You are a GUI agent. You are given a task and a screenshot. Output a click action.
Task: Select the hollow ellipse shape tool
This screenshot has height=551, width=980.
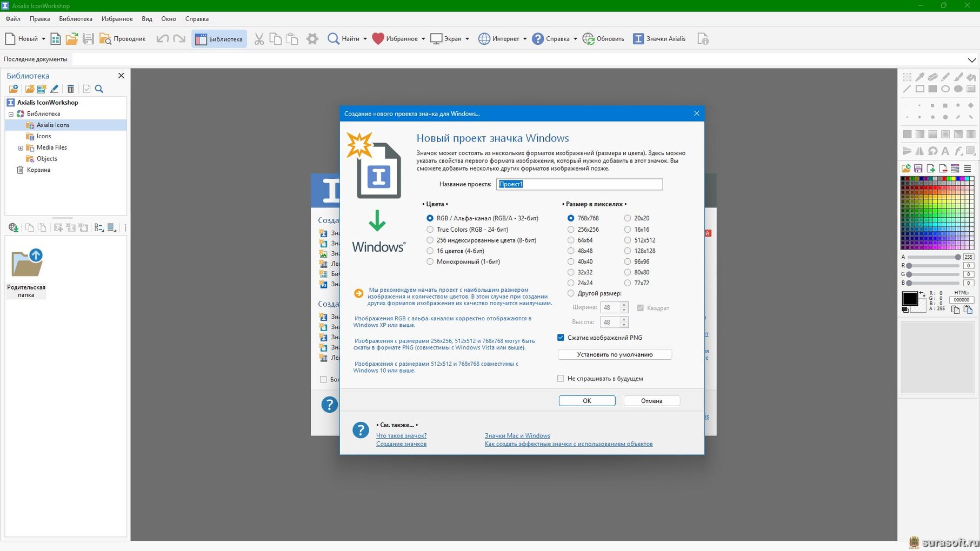click(x=945, y=89)
